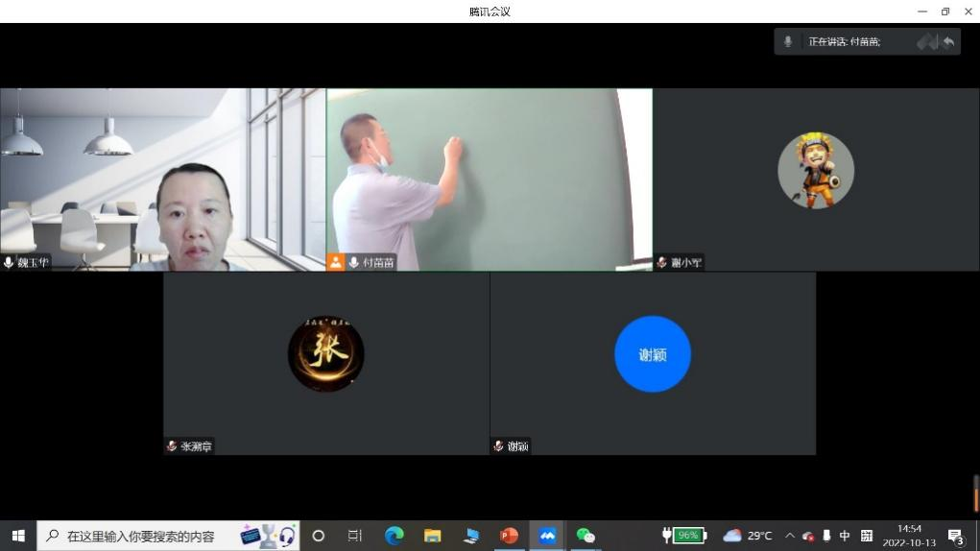Click the muted mic icon next to 谢小军
This screenshot has width=980, height=551.
(x=661, y=262)
